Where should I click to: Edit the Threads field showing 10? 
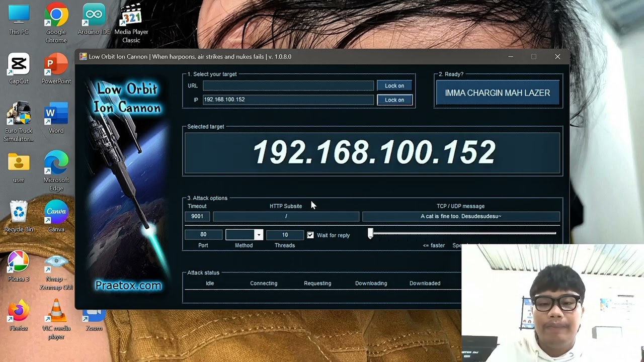point(285,234)
